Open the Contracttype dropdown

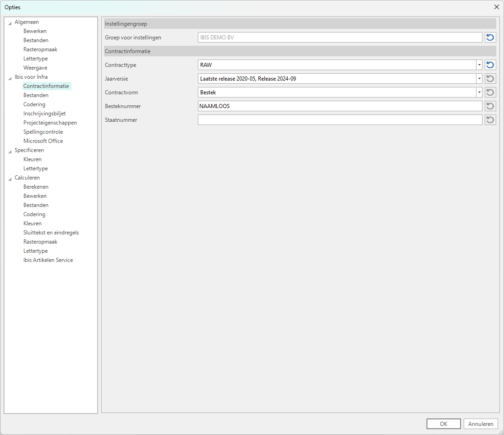pos(479,65)
